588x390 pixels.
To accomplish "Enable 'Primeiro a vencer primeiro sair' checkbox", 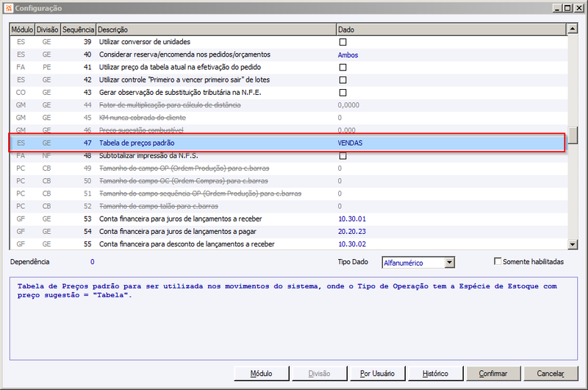I will tap(343, 80).
